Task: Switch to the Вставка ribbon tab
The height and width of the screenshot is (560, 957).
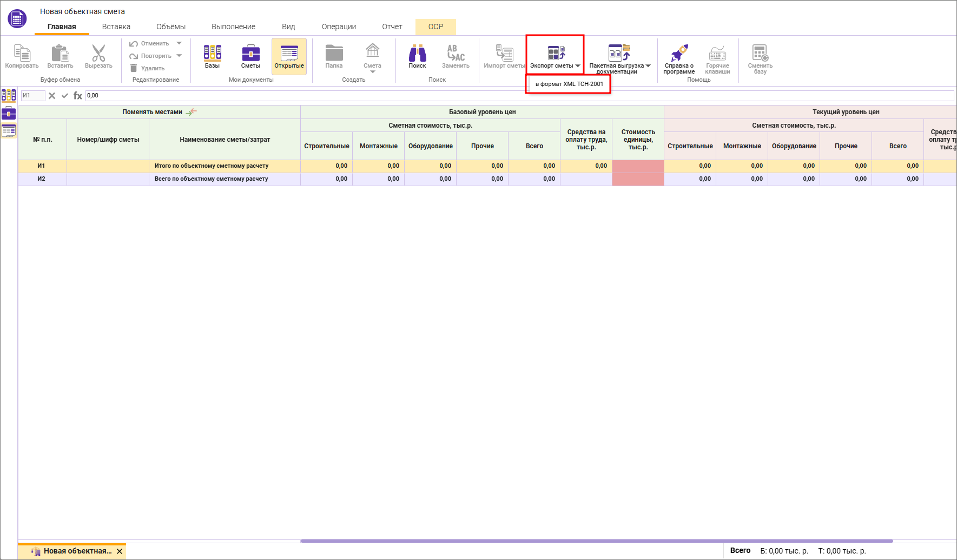Action: point(116,27)
